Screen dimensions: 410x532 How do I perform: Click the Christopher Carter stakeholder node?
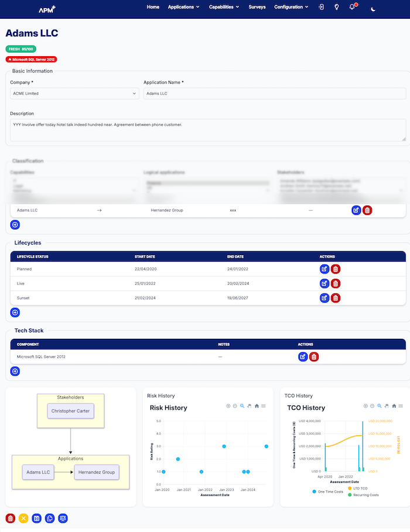(x=70, y=411)
